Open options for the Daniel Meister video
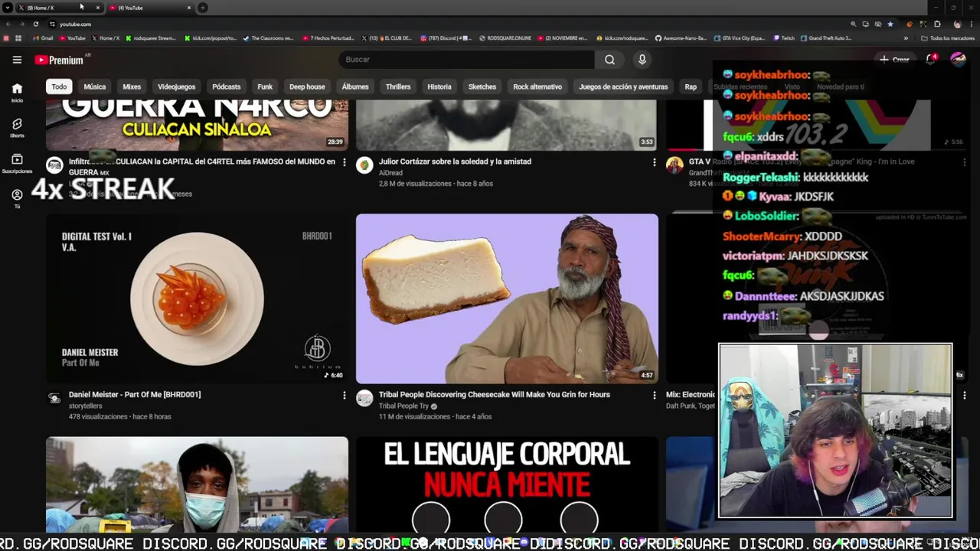The image size is (980, 551). point(344,395)
